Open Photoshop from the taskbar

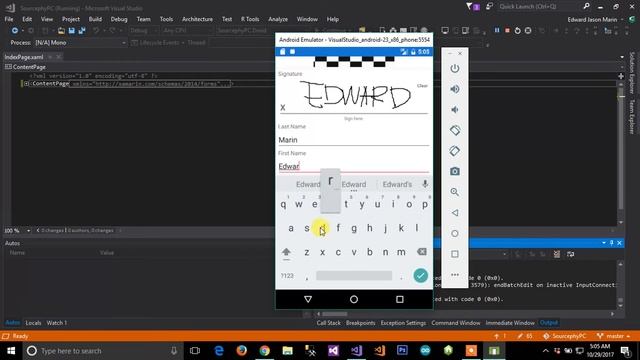[402, 351]
